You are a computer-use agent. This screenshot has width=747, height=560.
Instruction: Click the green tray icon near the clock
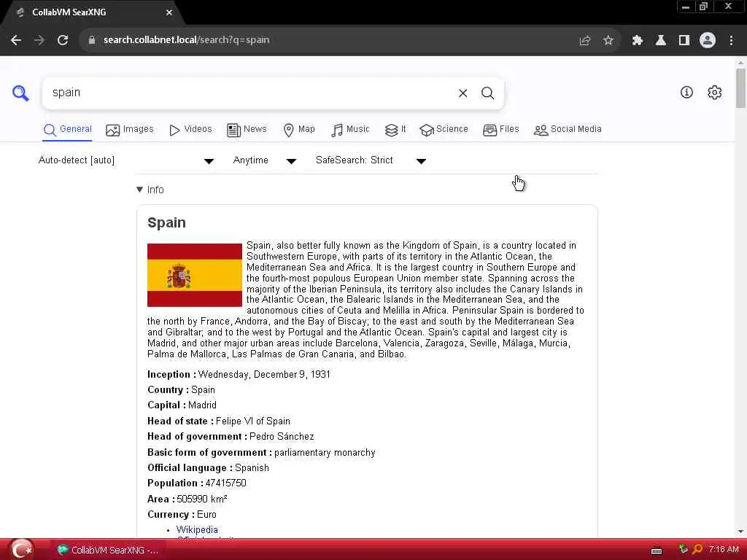tap(684, 550)
